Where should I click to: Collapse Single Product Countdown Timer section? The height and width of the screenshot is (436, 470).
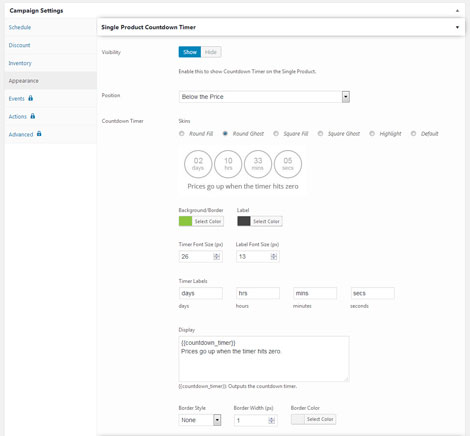click(457, 27)
